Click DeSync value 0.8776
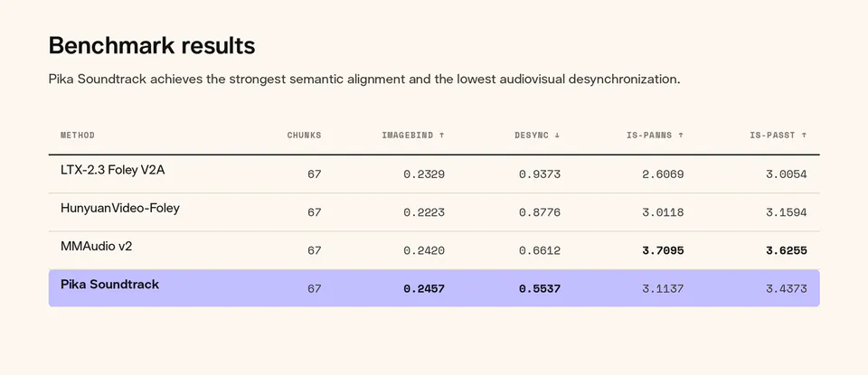This screenshot has height=375, width=868. tap(540, 212)
